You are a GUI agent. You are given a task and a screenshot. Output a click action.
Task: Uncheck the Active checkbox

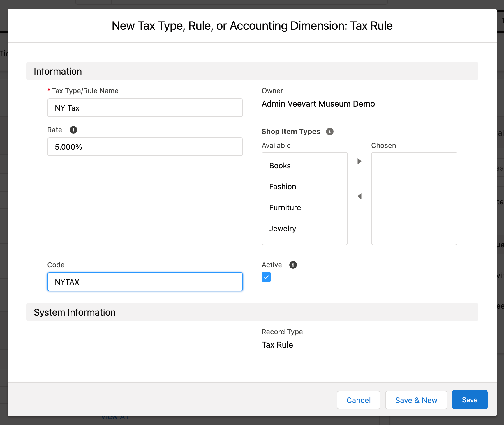pos(266,277)
